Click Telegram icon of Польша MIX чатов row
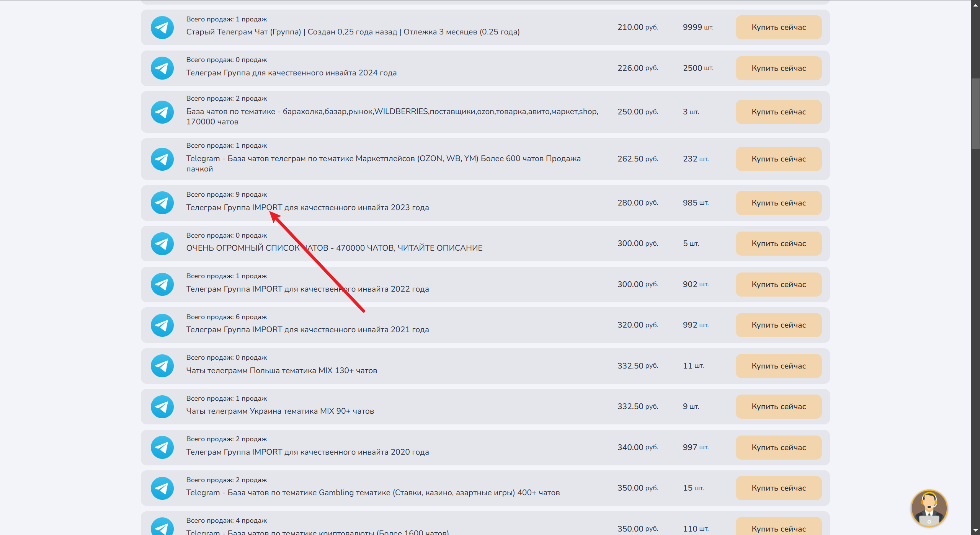Viewport: 980px width, 535px height. 162,366
